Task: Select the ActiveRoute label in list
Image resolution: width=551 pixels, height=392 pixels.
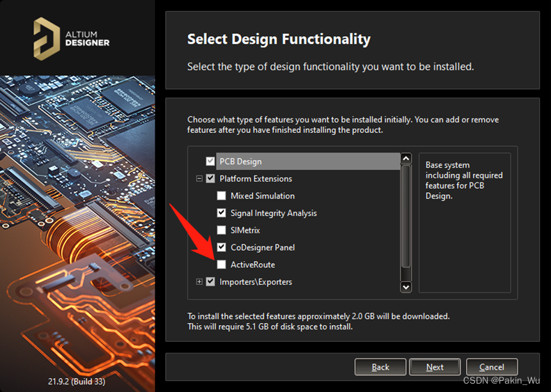Action: coord(252,265)
